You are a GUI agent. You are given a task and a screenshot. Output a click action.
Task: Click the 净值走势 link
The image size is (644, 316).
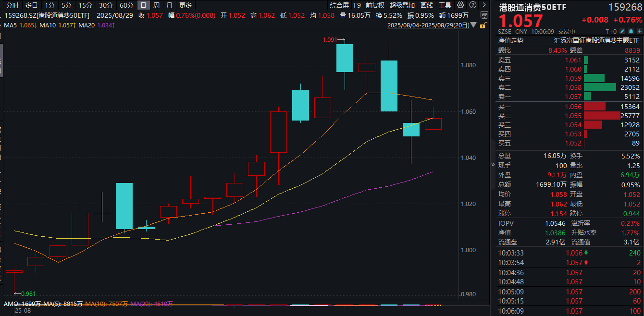(x=512, y=41)
